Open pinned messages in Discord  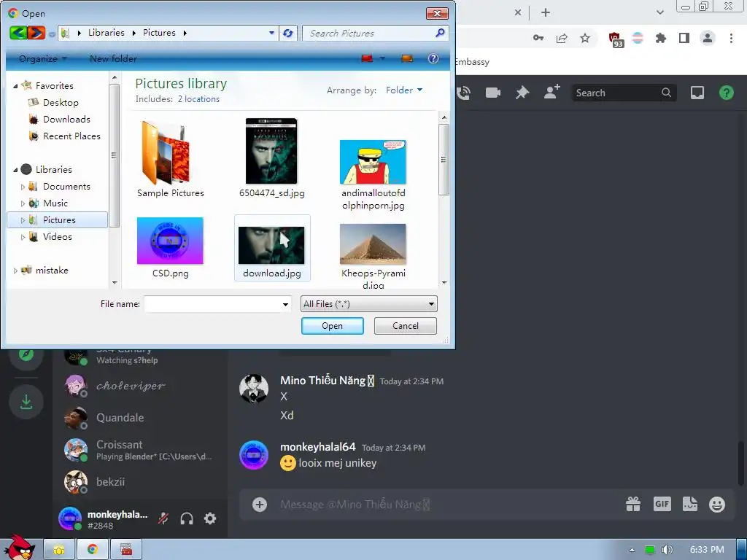(522, 93)
